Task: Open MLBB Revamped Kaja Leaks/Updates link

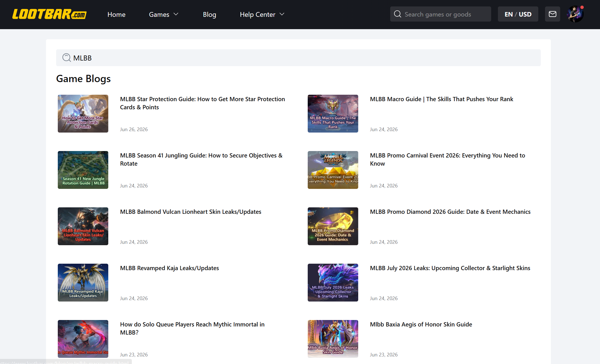Action: (x=169, y=268)
